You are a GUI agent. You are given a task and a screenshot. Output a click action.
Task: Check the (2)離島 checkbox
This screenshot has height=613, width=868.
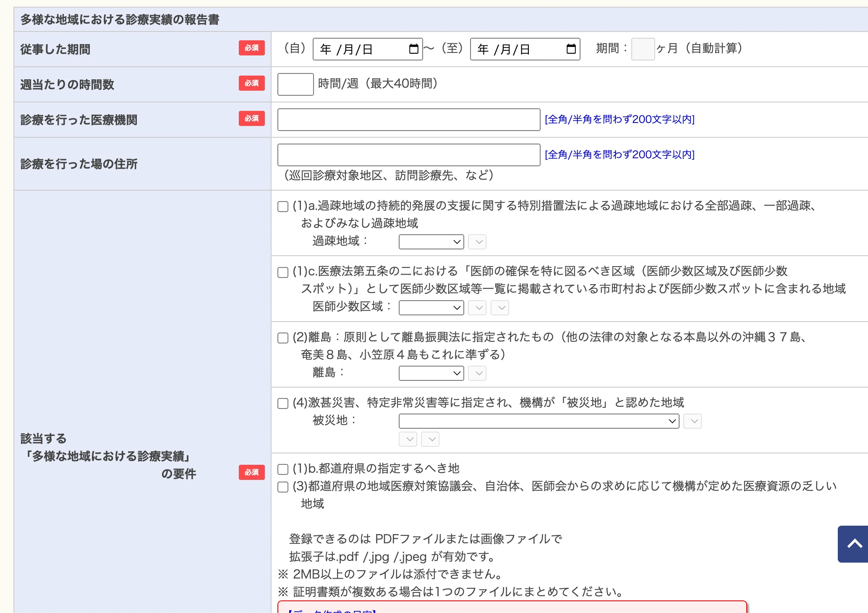(x=283, y=338)
